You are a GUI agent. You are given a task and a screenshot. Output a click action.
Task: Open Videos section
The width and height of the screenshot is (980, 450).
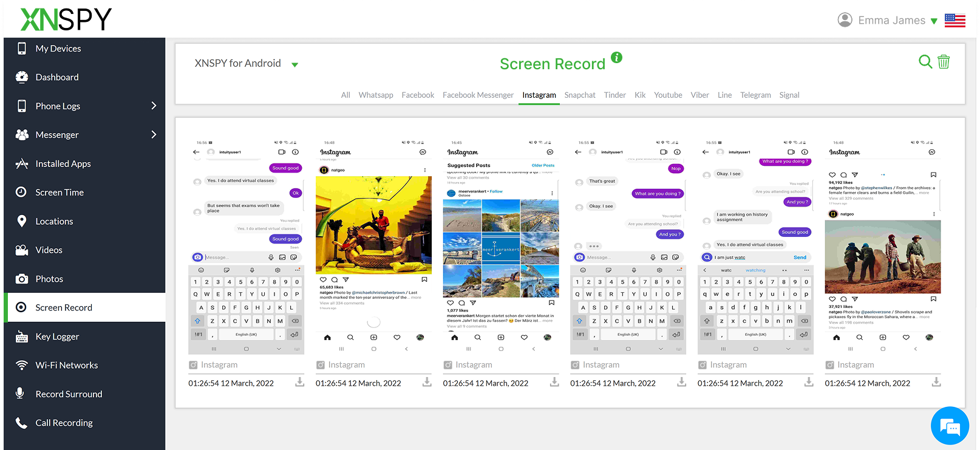point(84,250)
